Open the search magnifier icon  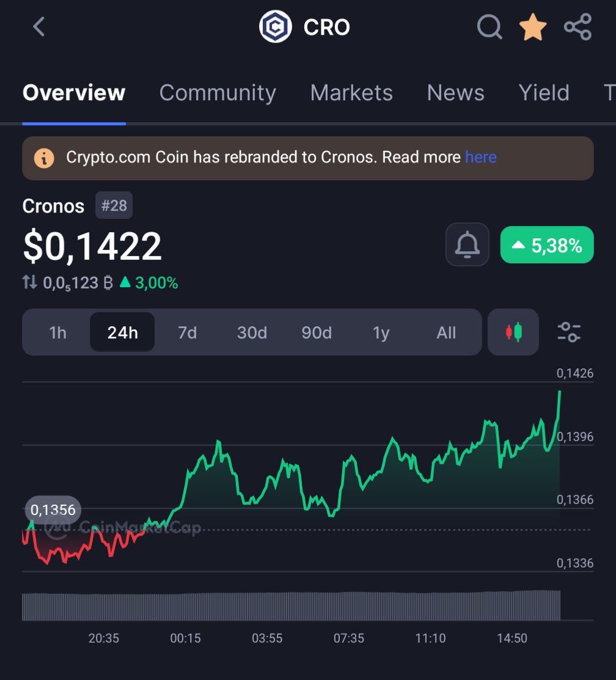(490, 27)
